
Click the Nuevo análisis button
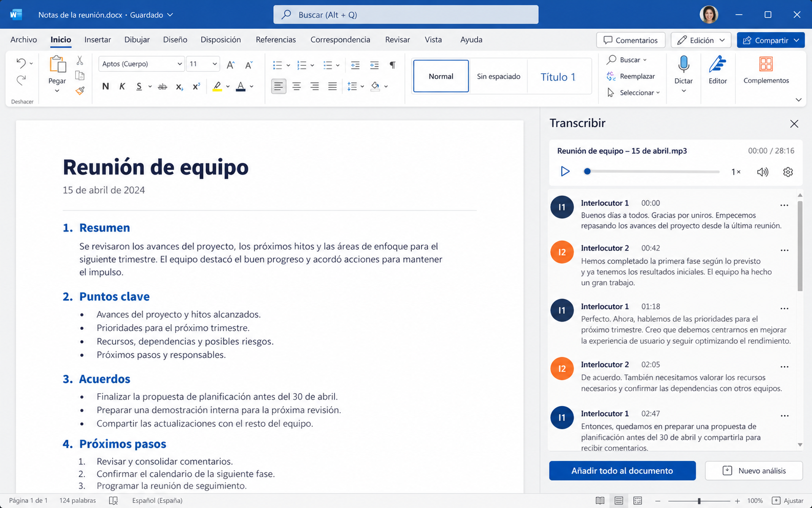coord(754,471)
